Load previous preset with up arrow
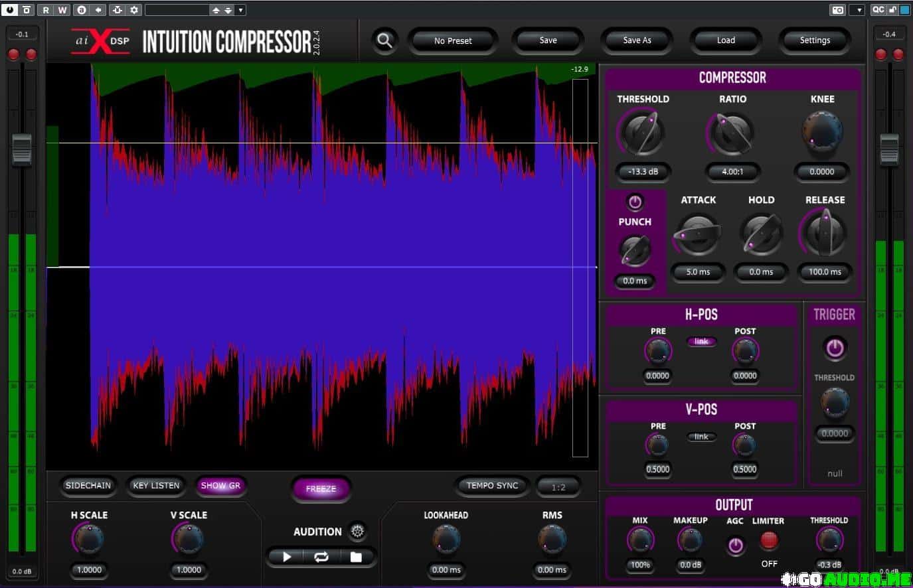Screen dimensions: 913x588 coord(216,11)
